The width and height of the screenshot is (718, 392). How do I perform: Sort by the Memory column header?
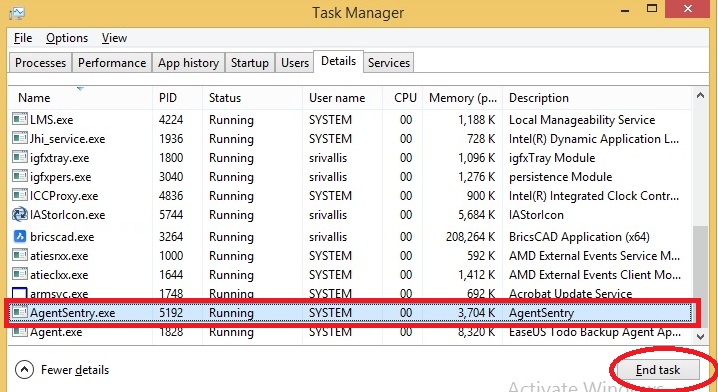point(462,98)
